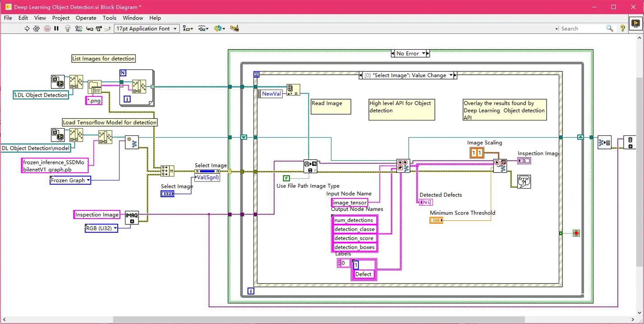Toggle the False constant for File Path Image Type
This screenshot has width=644, height=324.
[286, 178]
